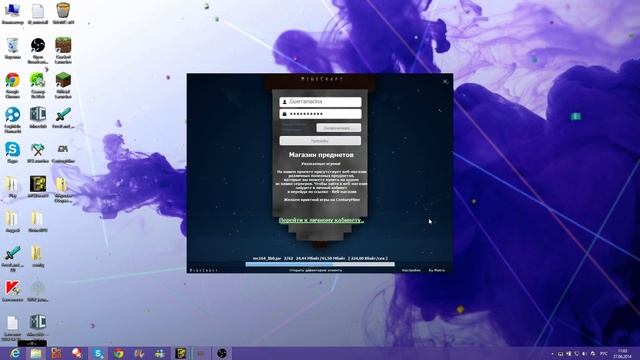Select the blank file icon next to Computer

coord(38,13)
